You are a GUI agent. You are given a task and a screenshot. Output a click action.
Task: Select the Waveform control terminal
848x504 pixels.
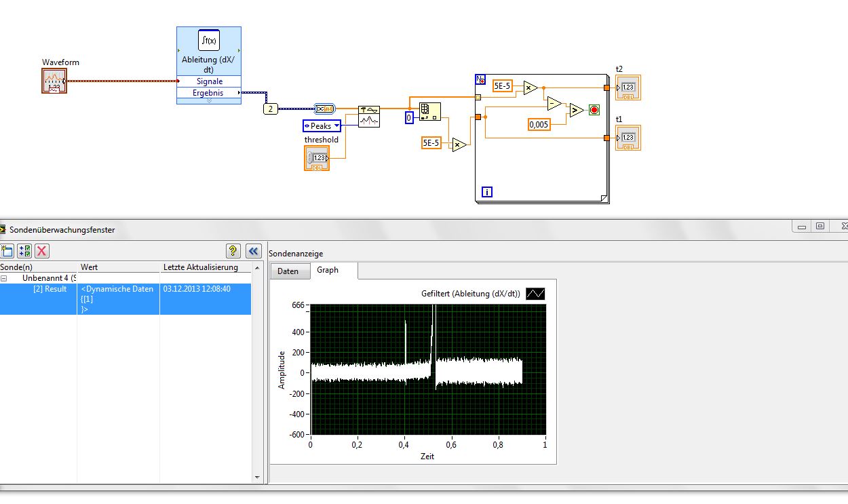[54, 81]
